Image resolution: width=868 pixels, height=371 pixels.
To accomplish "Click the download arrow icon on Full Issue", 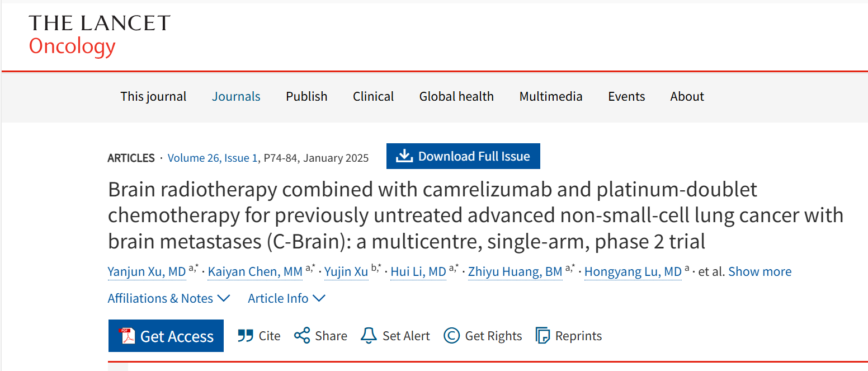I will point(404,156).
